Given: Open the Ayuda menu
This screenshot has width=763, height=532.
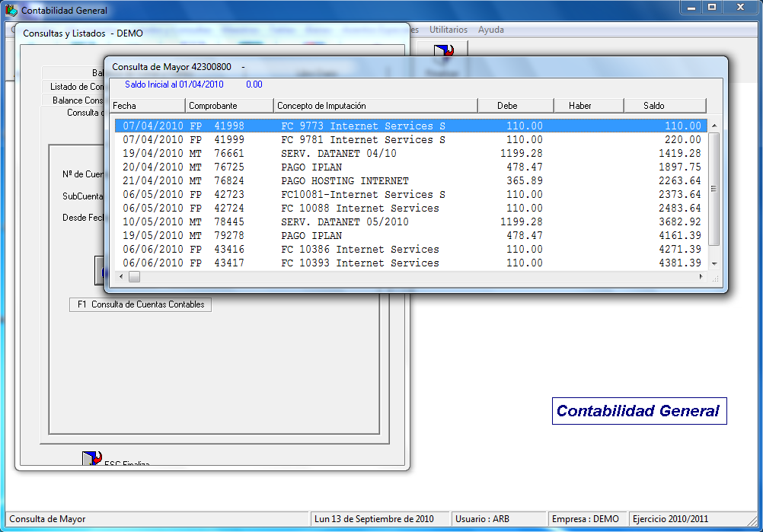Looking at the screenshot, I should tap(491, 30).
